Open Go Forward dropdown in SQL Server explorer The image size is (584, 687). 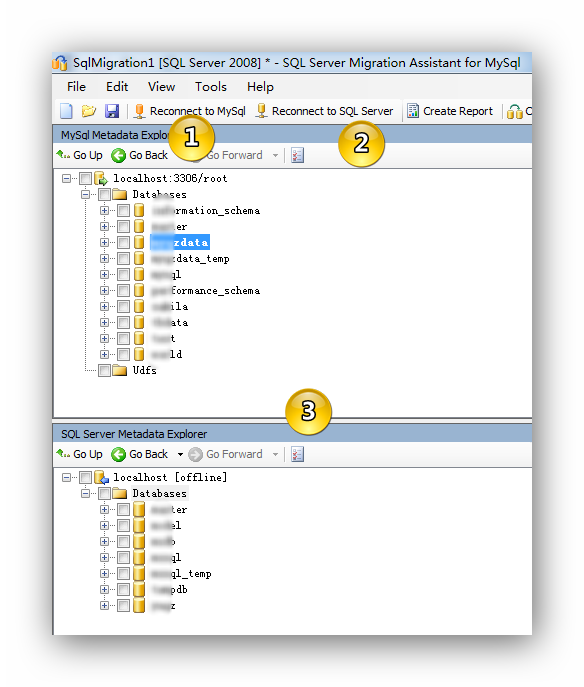pyautogui.click(x=275, y=455)
